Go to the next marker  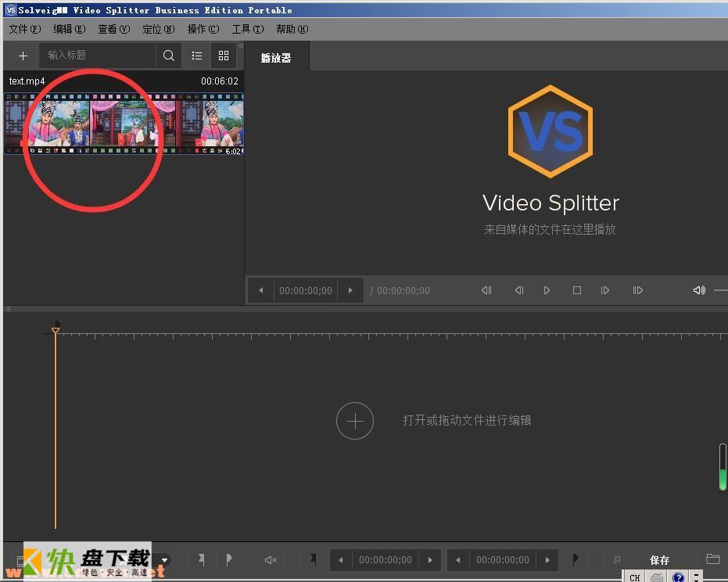(x=228, y=559)
